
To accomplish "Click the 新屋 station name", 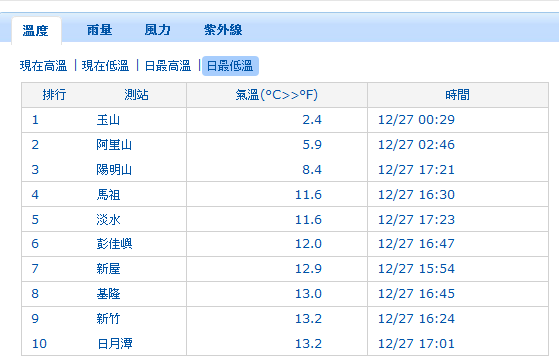I will click(108, 269).
